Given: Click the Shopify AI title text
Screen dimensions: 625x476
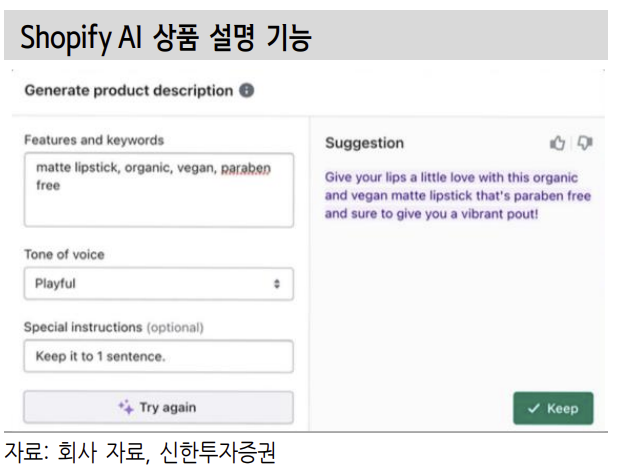Looking at the screenshot, I should (x=166, y=37).
